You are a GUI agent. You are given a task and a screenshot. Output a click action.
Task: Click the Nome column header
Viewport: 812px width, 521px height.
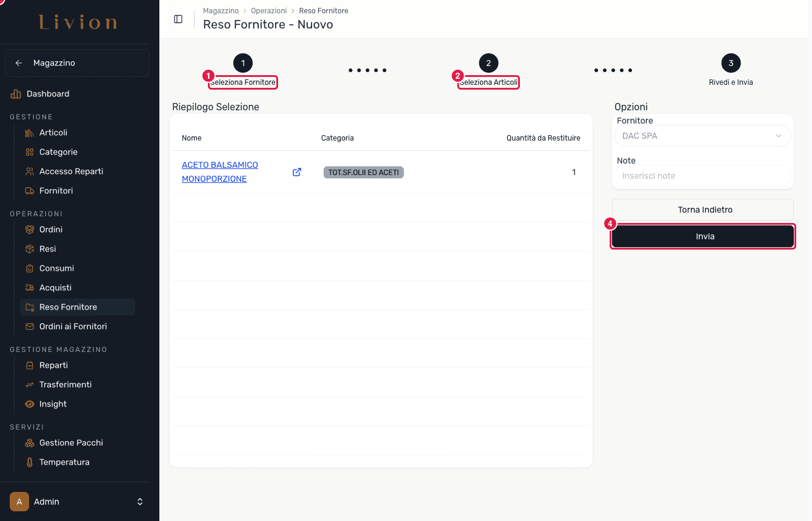(x=191, y=138)
